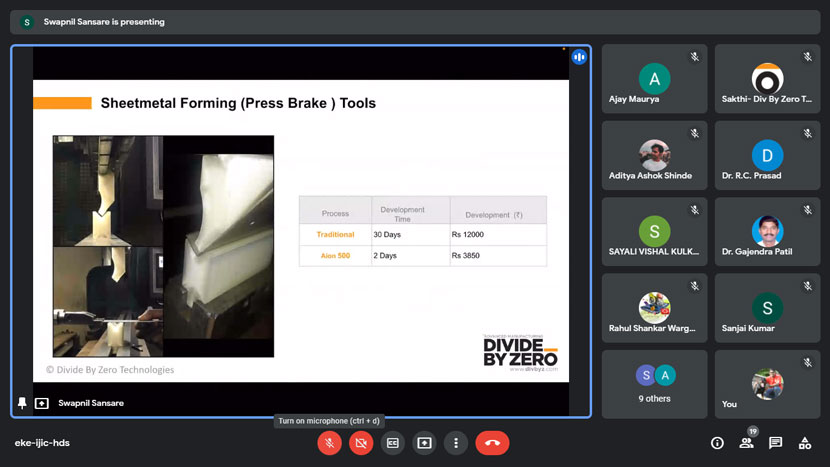Viewport: 830px width, 467px height.
Task: Click slide title Sheetmetal Forming (Press Brake) Tools
Action: (238, 103)
